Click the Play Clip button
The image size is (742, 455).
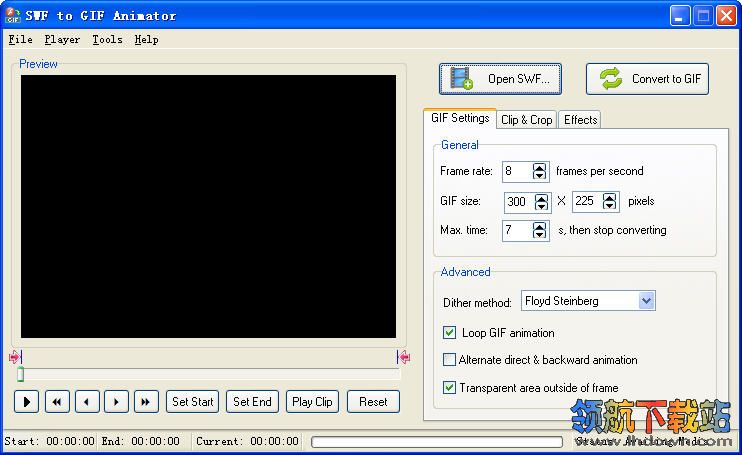pyautogui.click(x=312, y=402)
